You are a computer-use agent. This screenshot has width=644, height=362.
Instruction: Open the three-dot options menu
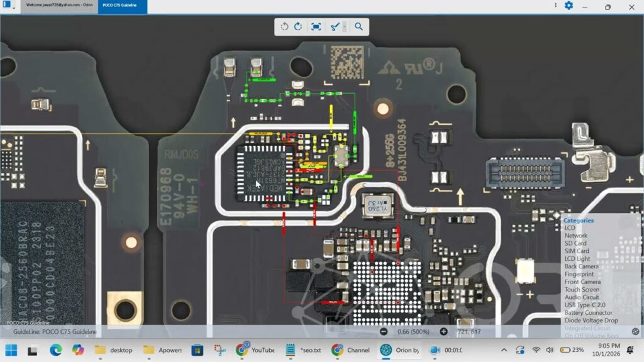tap(556, 5)
